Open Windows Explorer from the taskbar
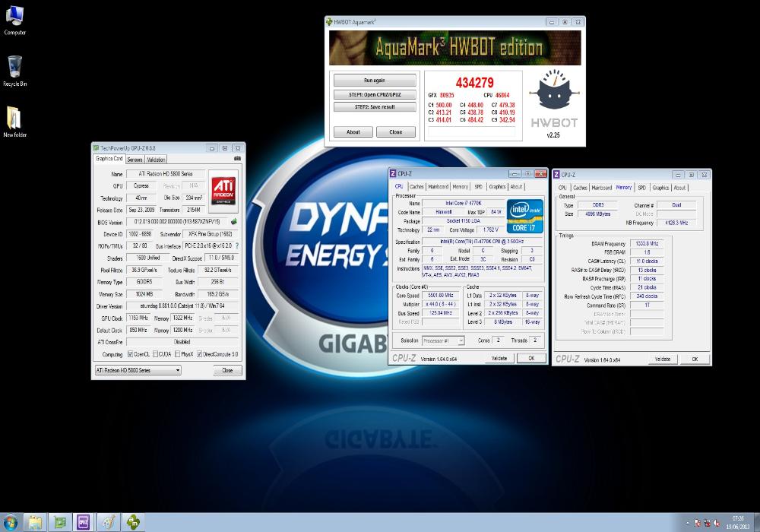The image size is (760, 532). pos(35,522)
